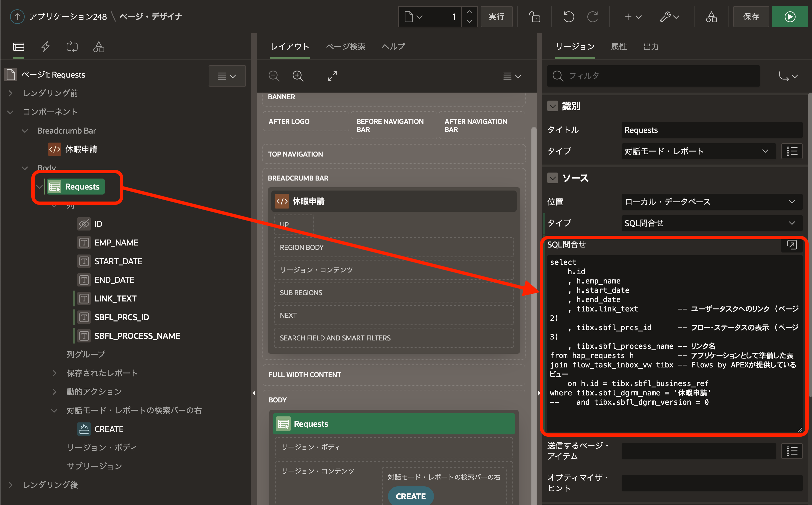Open the 属性 tab in the property editor
Screen dimensions: 812x505
point(619,47)
